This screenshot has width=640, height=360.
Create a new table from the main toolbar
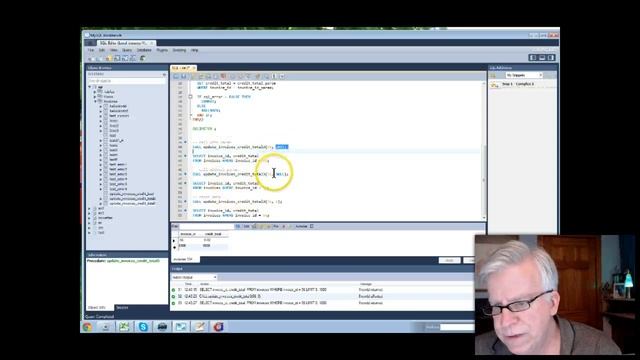tap(118, 59)
